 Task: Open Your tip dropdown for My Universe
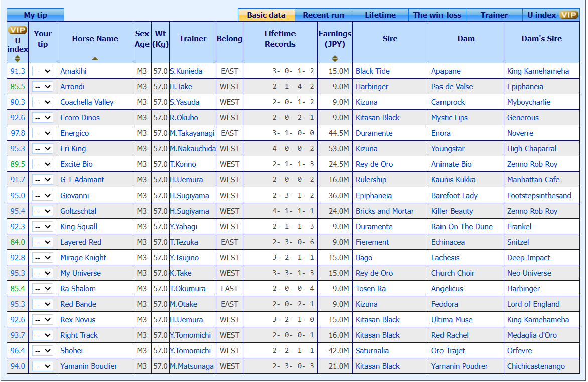(42, 273)
